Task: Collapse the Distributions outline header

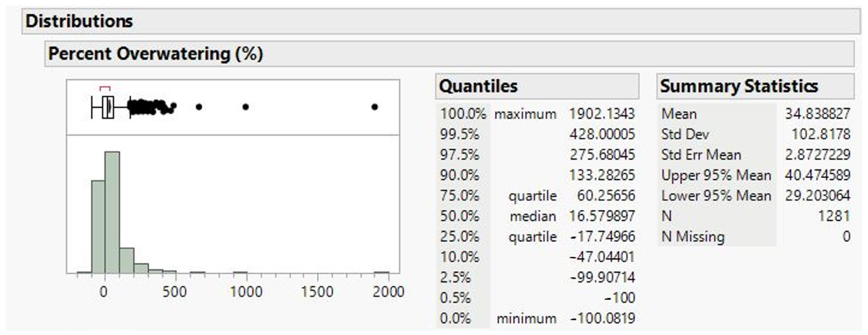Action: (x=80, y=21)
